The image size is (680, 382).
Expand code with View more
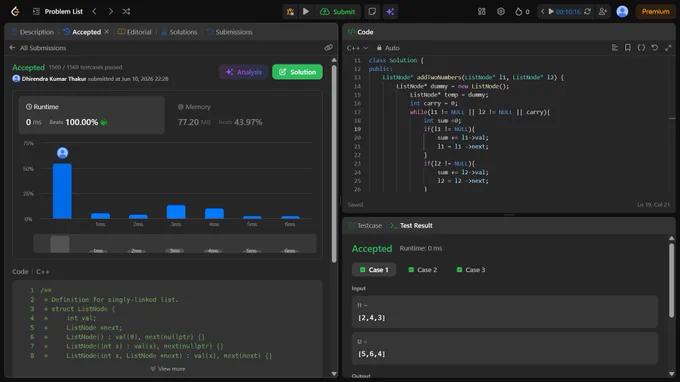tap(168, 369)
